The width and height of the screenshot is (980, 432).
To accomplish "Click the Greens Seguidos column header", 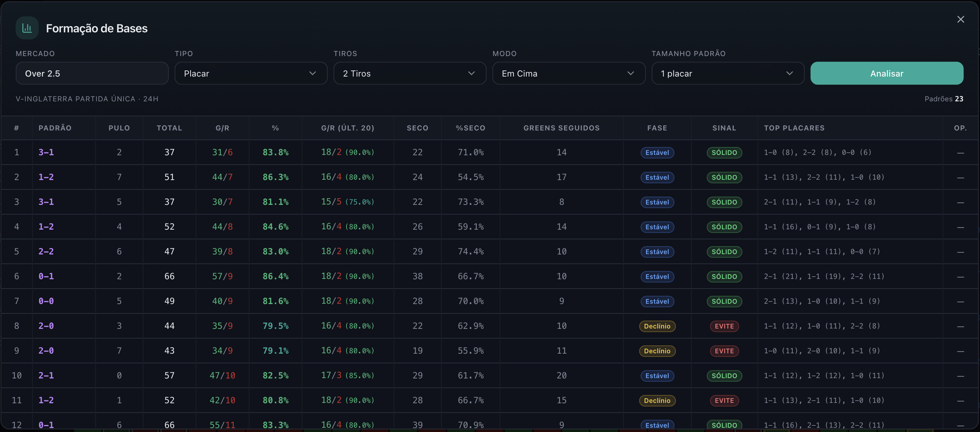I will click(x=561, y=128).
